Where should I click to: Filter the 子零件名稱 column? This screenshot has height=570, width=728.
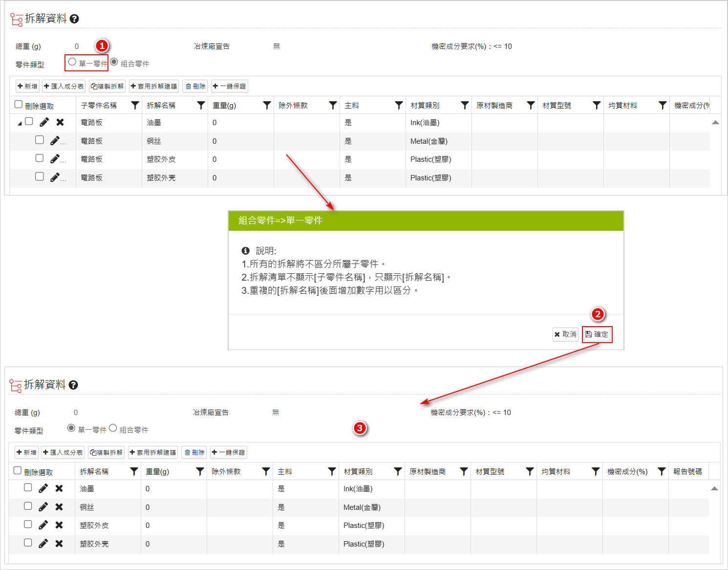[135, 105]
